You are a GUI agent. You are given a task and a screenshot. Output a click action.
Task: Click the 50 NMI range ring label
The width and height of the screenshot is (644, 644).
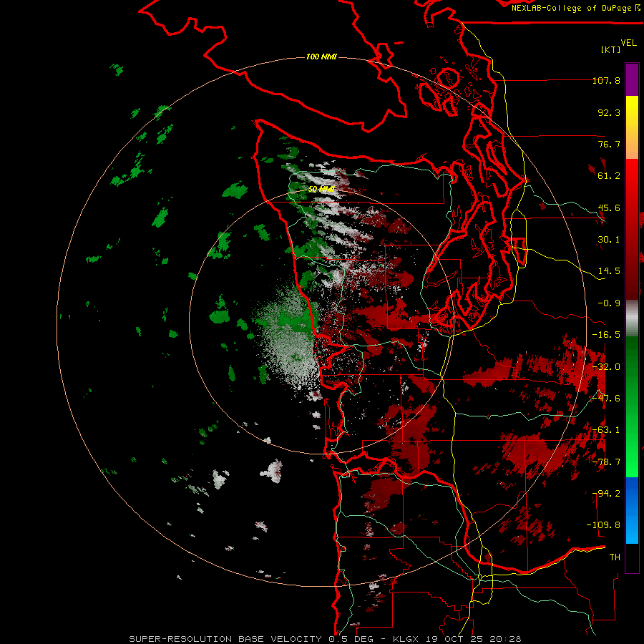pos(321,190)
